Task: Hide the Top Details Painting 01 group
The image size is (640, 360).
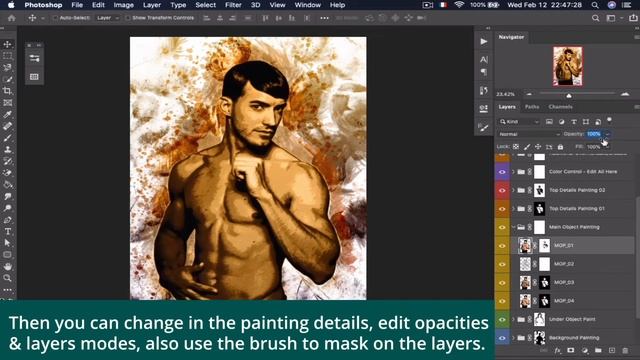Action: 502,209
